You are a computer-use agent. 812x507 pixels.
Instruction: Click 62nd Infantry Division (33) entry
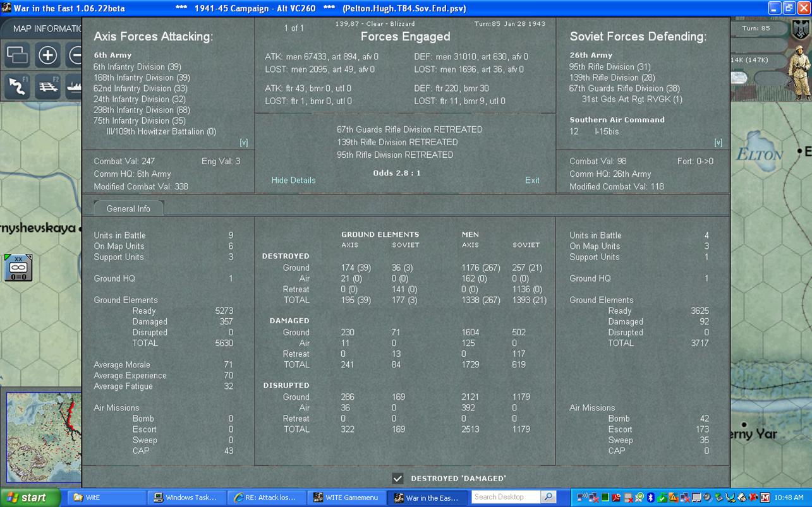click(x=141, y=88)
